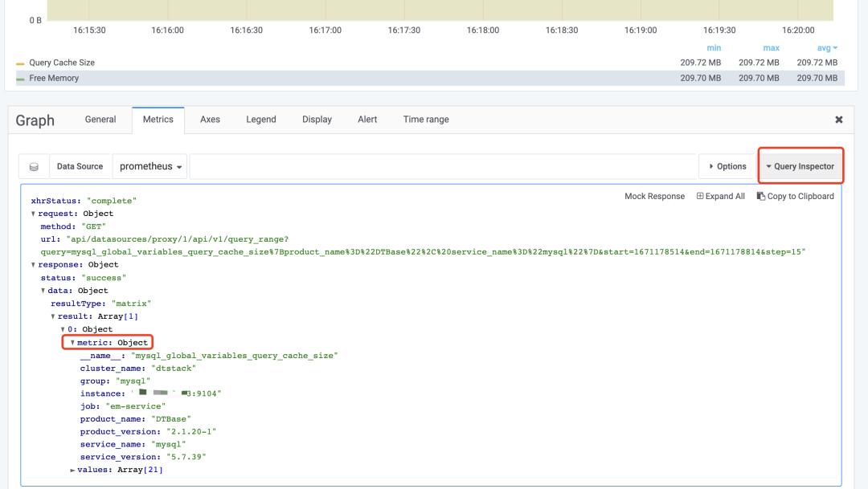The image size is (868, 489).
Task: Click the Query Cache Size yellow color swatch
Action: click(x=20, y=63)
